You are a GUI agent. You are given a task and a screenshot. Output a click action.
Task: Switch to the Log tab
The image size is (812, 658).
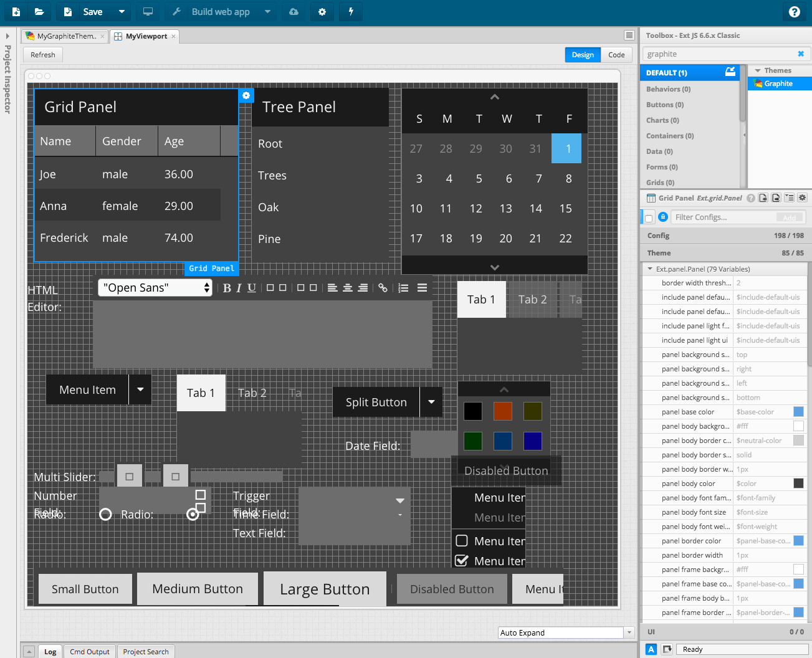50,652
